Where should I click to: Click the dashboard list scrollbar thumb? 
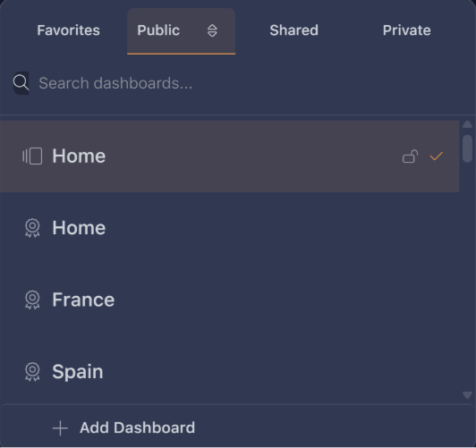tap(467, 148)
